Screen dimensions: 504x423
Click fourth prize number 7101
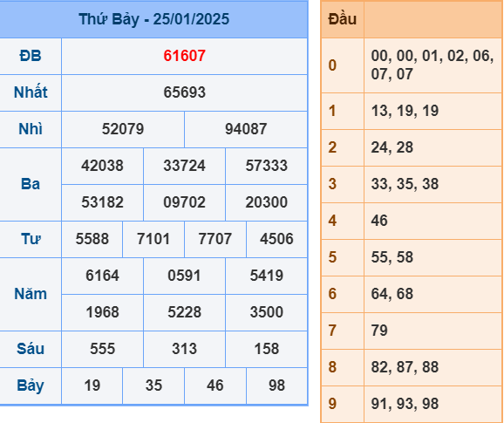point(153,239)
